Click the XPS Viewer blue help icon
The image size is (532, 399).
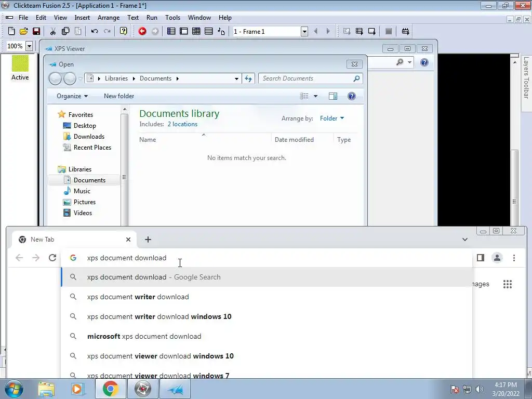click(424, 62)
